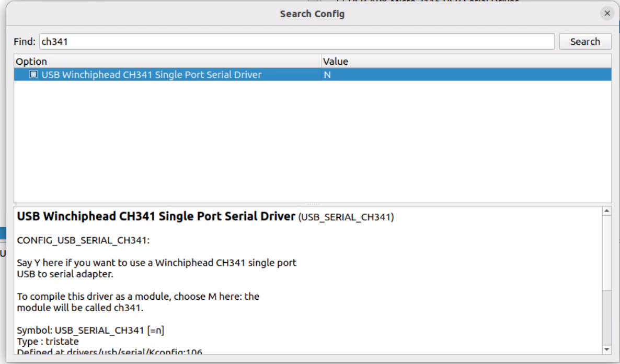Click the Type : tristate line
The height and width of the screenshot is (364, 620).
click(x=48, y=342)
